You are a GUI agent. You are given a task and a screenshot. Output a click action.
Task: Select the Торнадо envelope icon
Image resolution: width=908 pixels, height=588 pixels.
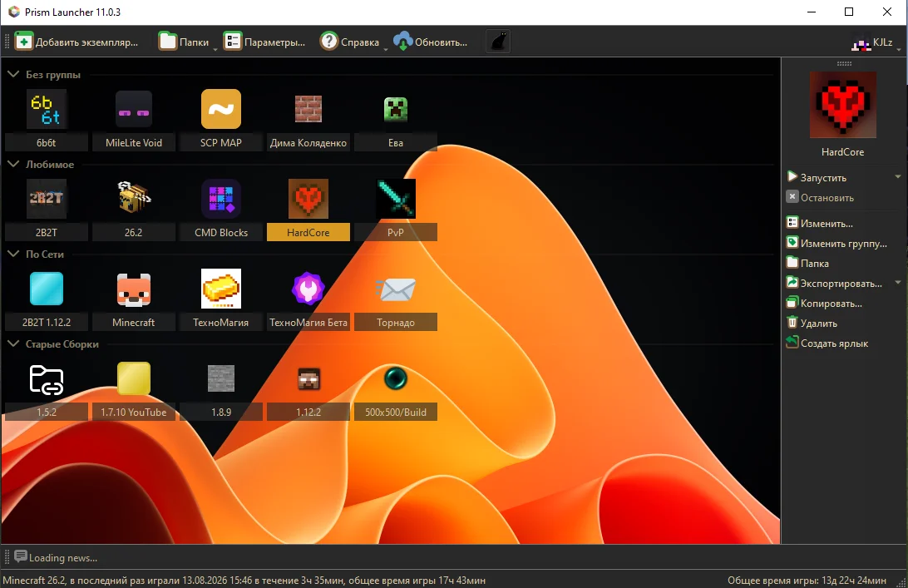coord(396,289)
